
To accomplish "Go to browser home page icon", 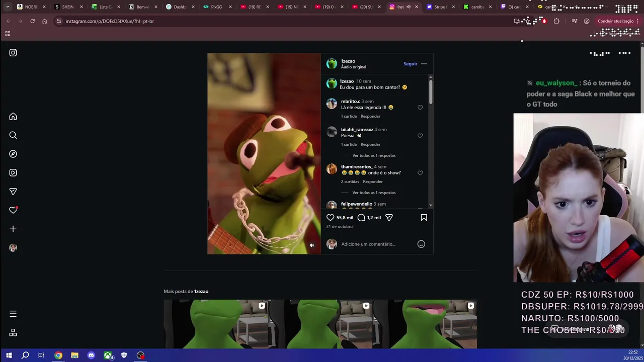I will pyautogui.click(x=44, y=21).
